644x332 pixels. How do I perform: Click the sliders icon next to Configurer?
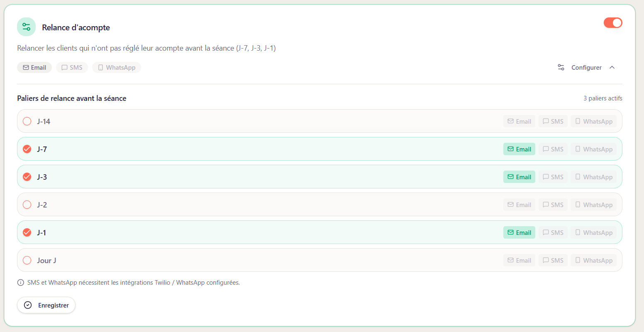tap(561, 67)
